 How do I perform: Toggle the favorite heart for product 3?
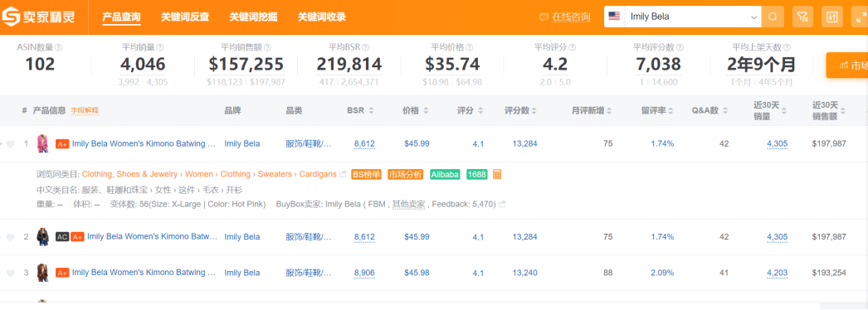[10, 273]
